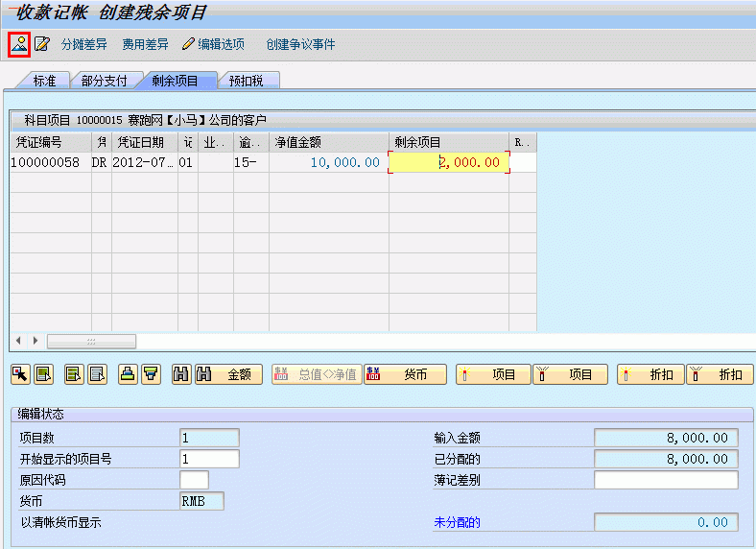Click the table's left scroll arrow
756x549 pixels.
pos(18,341)
